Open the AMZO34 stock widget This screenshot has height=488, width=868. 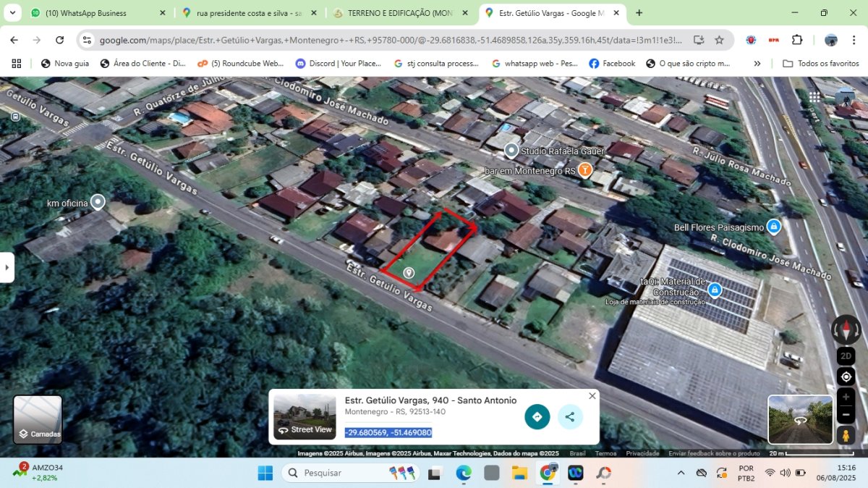(x=40, y=473)
